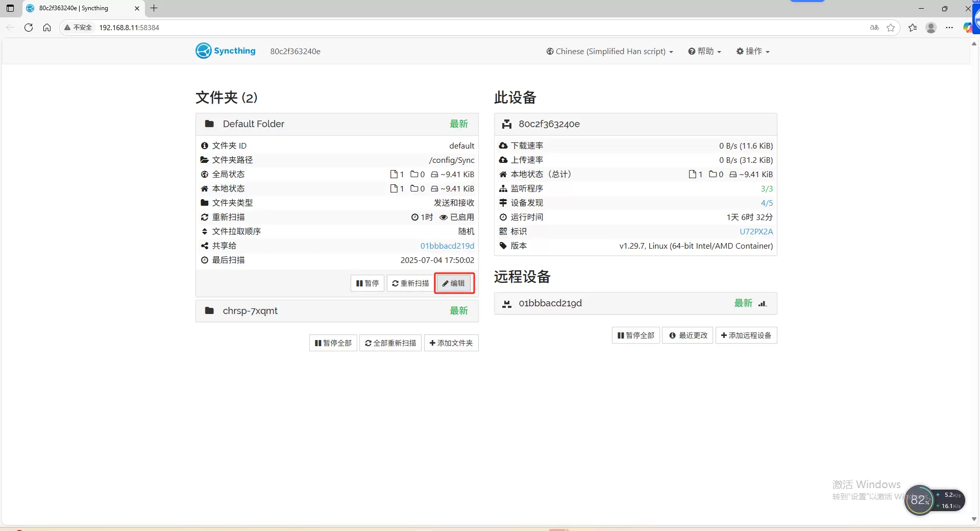The height and width of the screenshot is (531, 980).
Task: Click the 编辑 edit button
Action: pos(454,283)
